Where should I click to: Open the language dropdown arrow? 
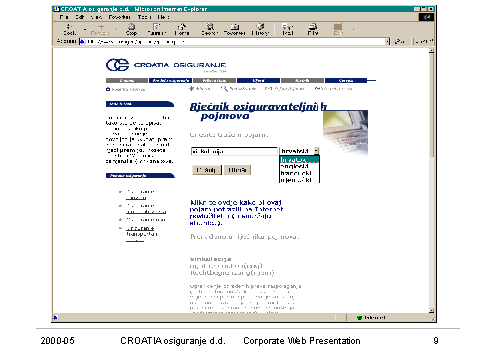click(316, 151)
